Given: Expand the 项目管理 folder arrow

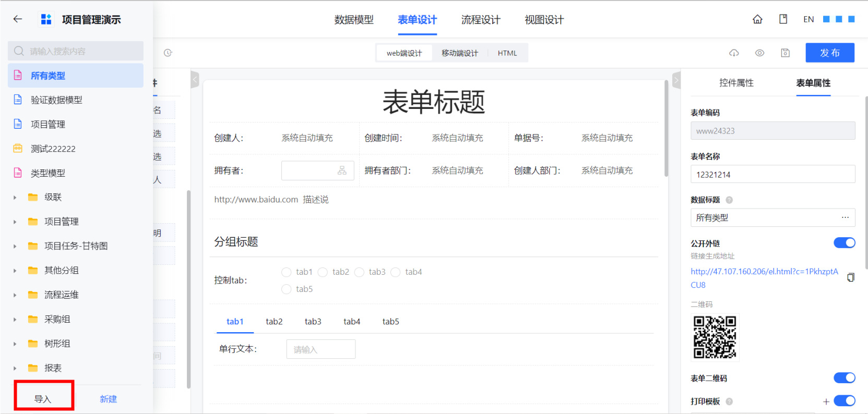Looking at the screenshot, I should [15, 222].
